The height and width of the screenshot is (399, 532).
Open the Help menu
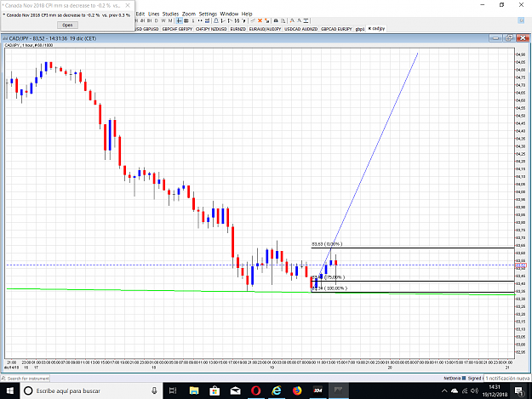[x=247, y=14]
